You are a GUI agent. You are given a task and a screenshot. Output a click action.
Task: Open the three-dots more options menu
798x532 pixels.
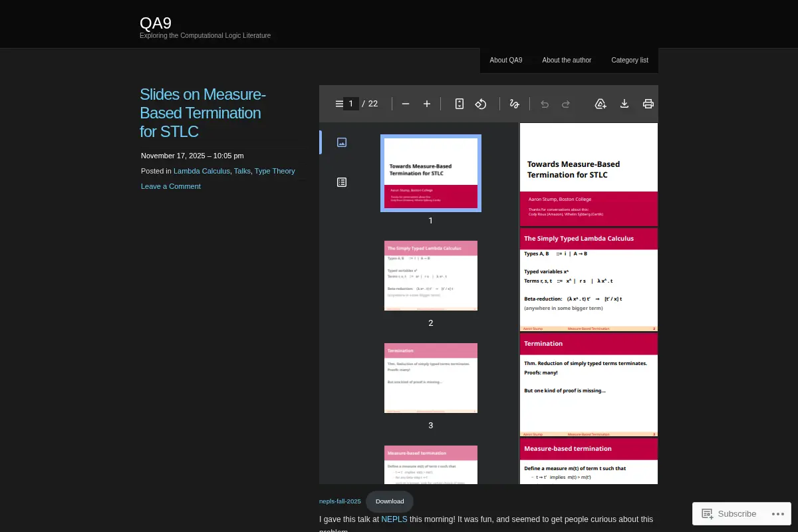[777, 514]
